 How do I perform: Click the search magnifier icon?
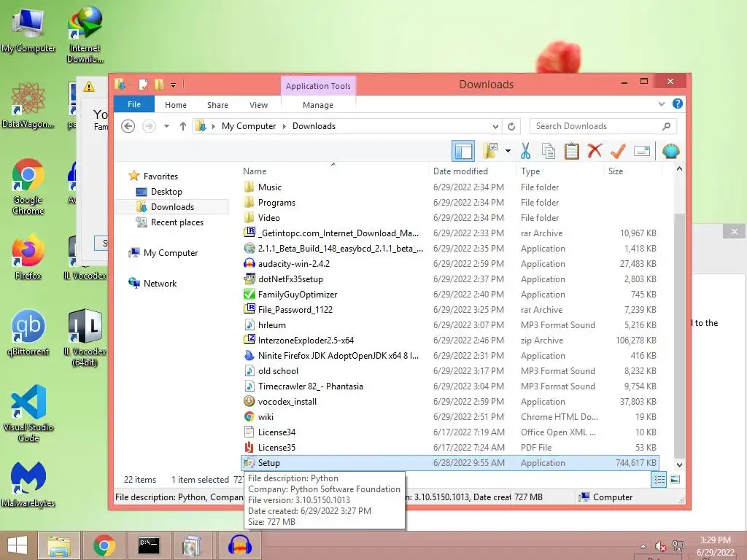point(666,126)
